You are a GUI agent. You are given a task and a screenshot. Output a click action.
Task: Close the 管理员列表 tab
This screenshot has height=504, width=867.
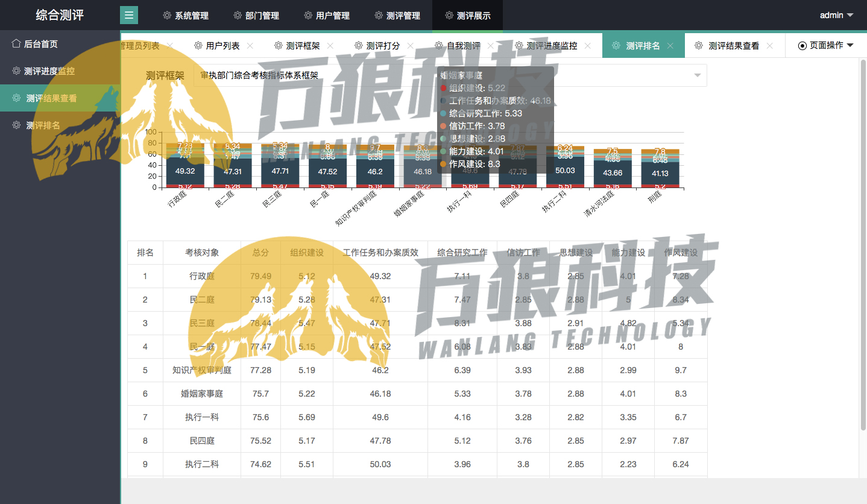click(x=170, y=46)
